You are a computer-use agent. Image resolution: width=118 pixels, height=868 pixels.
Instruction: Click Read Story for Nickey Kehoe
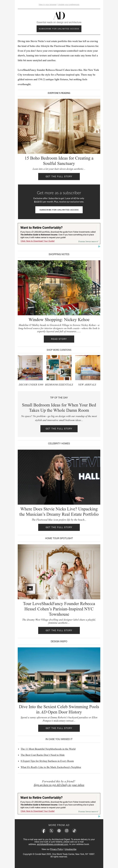click(x=59, y=339)
